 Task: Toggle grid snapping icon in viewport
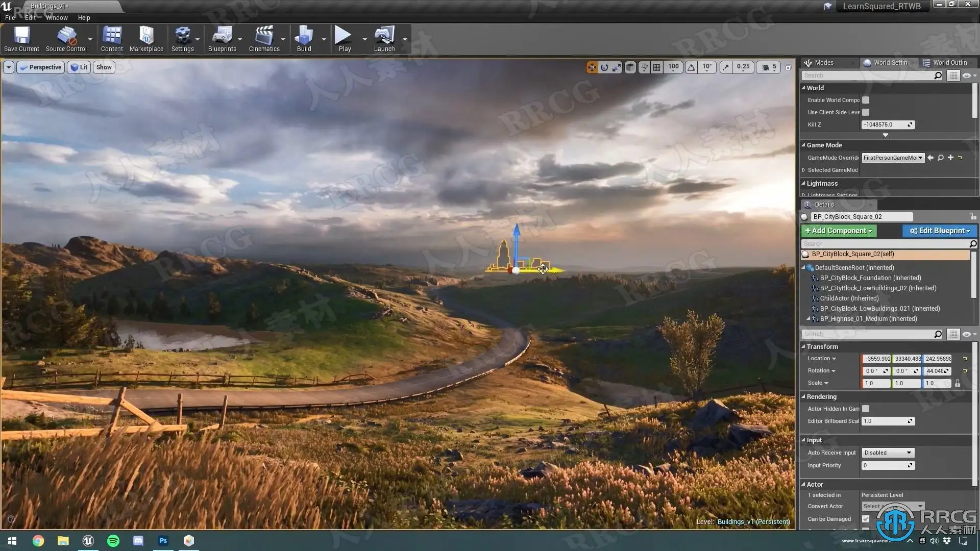point(657,67)
